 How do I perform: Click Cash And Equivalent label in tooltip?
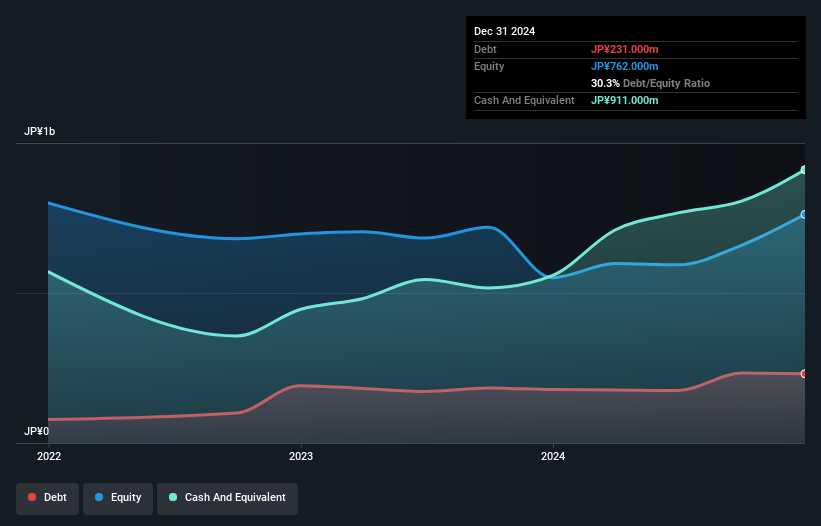(524, 100)
